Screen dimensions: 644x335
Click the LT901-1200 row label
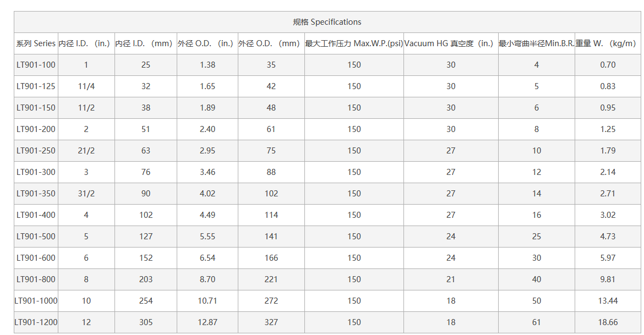click(x=36, y=322)
